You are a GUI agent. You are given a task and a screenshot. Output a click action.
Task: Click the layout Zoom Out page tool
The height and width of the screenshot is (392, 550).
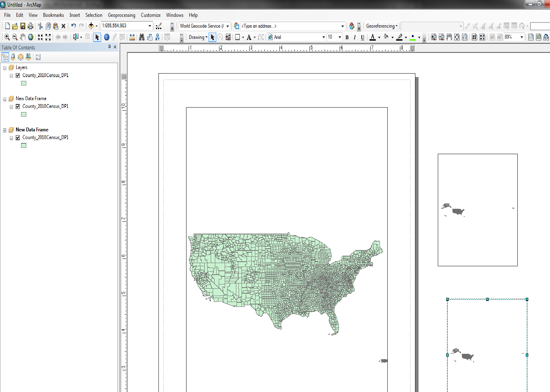(x=441, y=37)
